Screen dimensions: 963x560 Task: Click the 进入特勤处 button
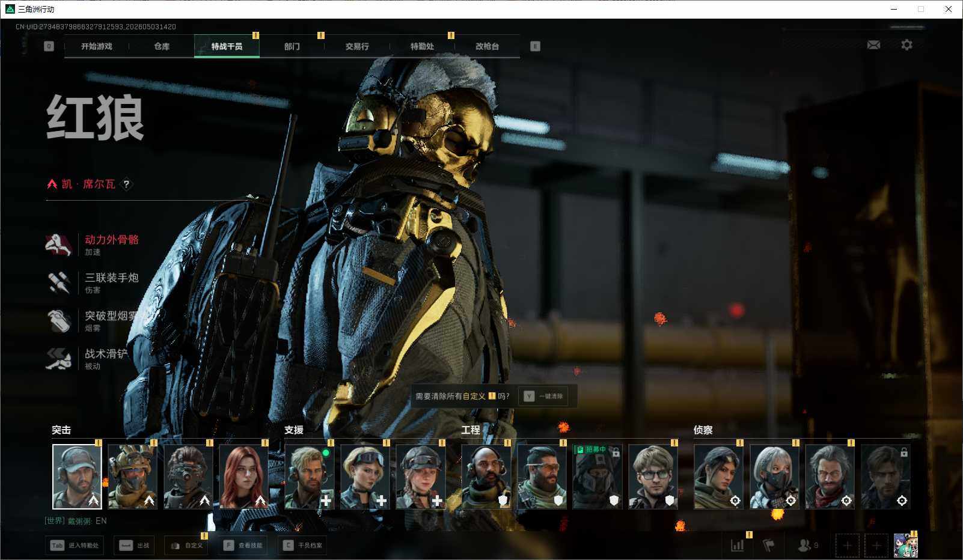pyautogui.click(x=75, y=546)
